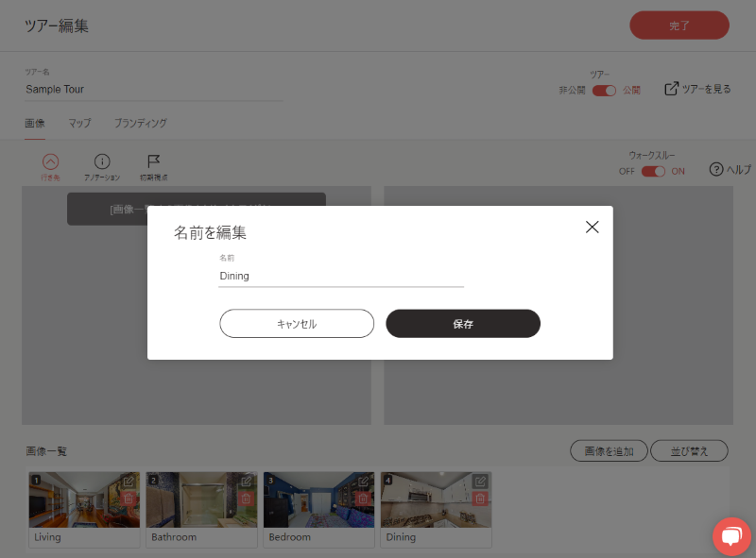Switch to the 画像 tab
This screenshot has width=756, height=558.
(x=35, y=124)
